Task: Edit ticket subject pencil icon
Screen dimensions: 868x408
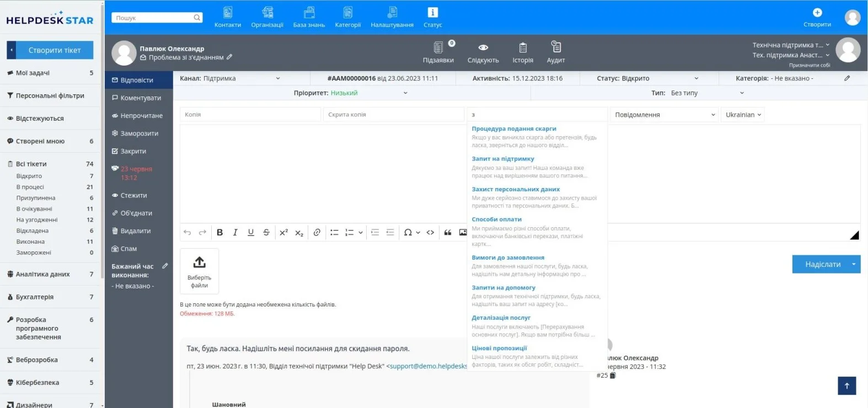Action: 229,57
